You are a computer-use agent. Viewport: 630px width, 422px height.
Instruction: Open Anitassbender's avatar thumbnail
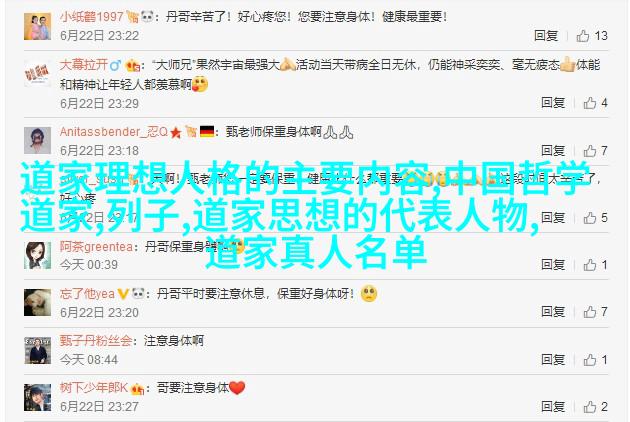[37, 141]
